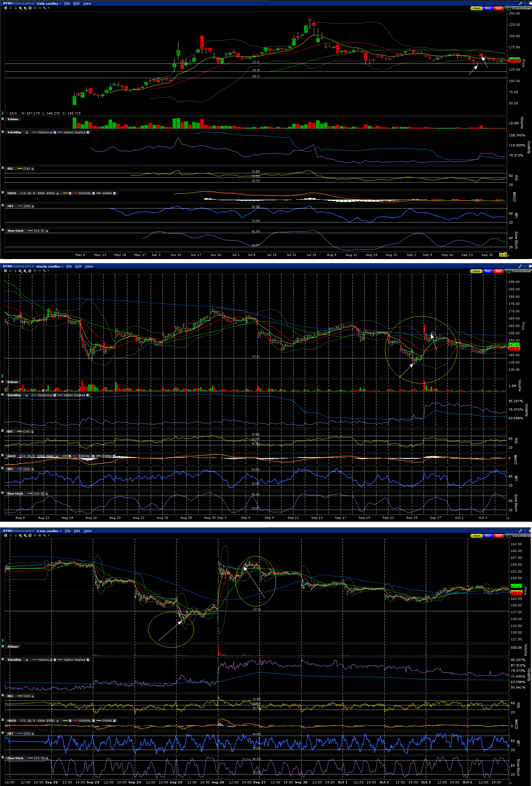Open MACD settings wrench in daily chart
532x786 pixels.
[57, 193]
